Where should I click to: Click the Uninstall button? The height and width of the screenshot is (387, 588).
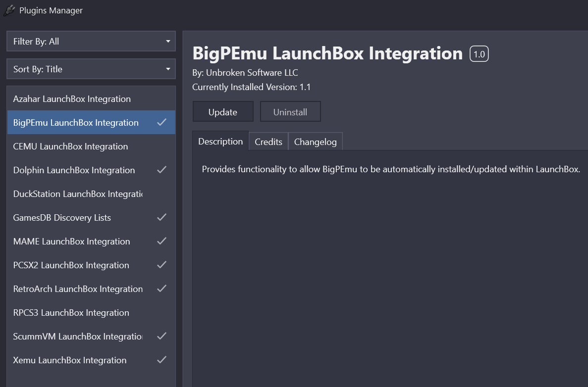pyautogui.click(x=290, y=112)
